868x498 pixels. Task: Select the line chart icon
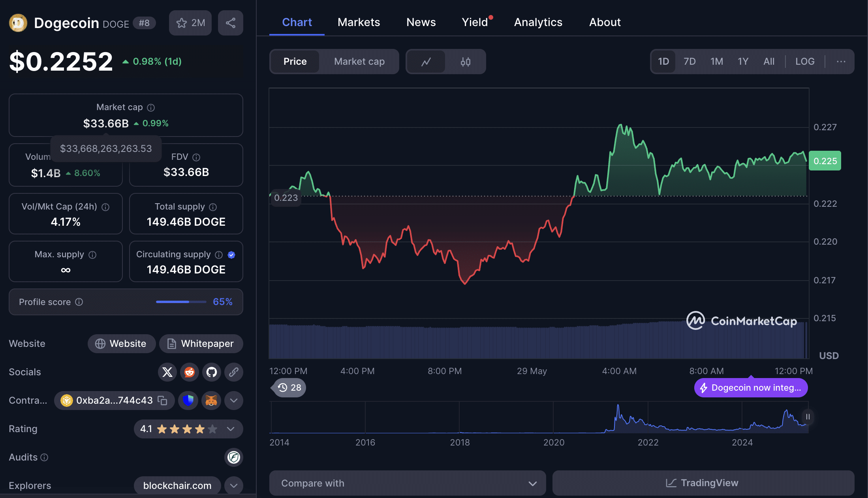[x=426, y=62]
